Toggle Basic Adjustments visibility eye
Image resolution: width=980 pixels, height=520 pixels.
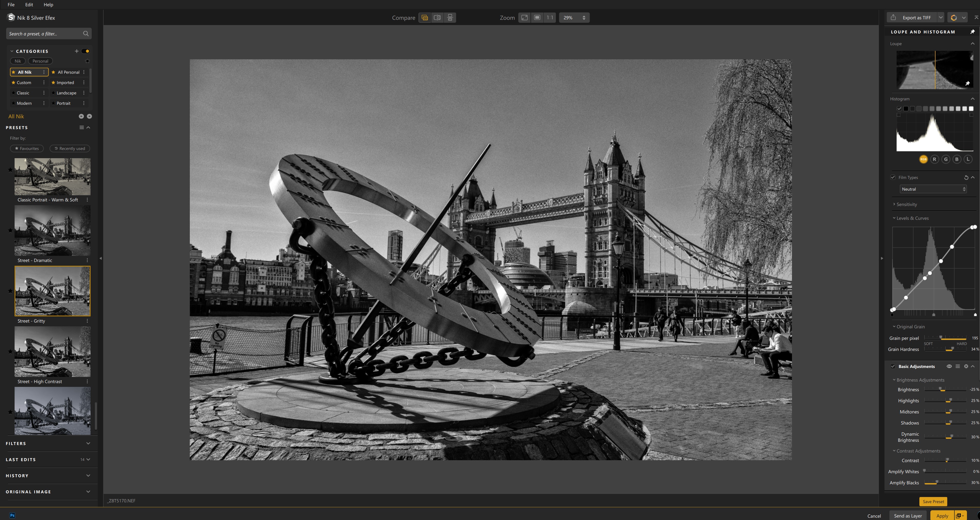(x=949, y=366)
